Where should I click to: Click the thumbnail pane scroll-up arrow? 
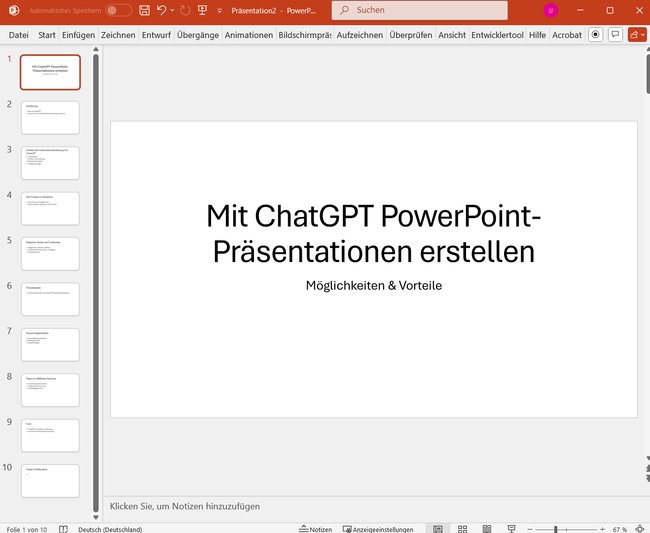[x=96, y=49]
